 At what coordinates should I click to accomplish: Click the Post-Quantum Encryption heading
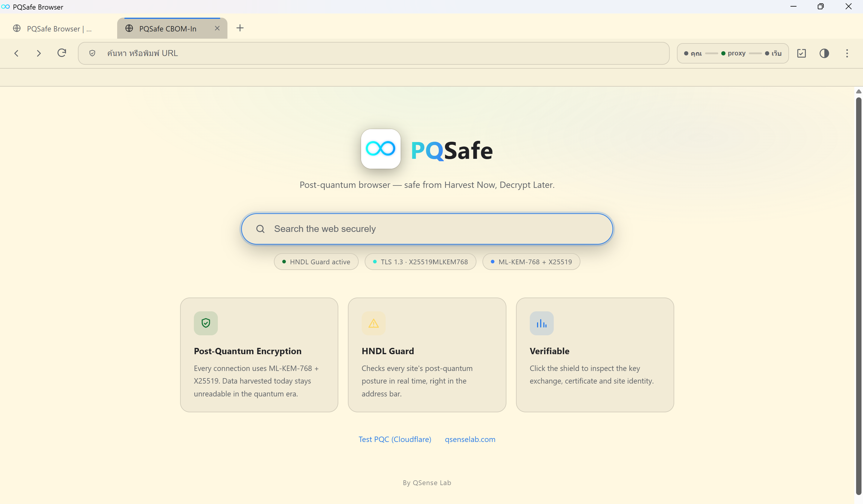pyautogui.click(x=248, y=351)
